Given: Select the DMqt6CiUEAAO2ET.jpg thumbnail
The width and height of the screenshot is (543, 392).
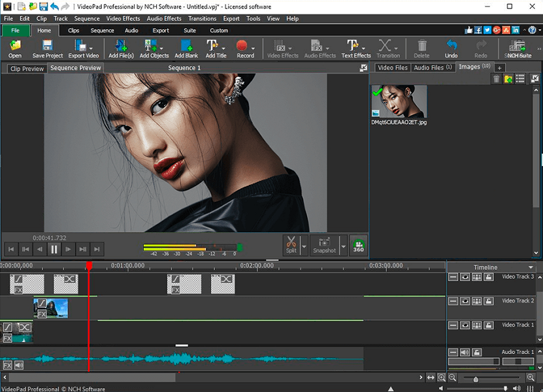Looking at the screenshot, I should tap(399, 101).
